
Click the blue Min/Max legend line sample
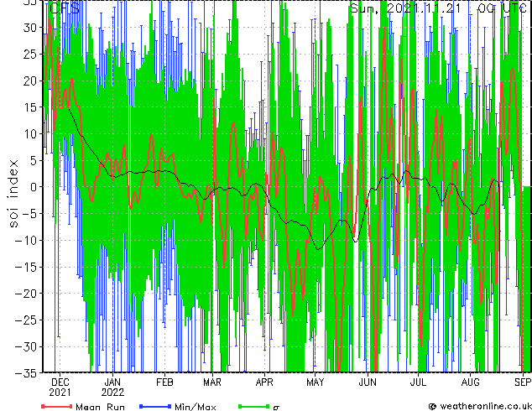[155, 406]
